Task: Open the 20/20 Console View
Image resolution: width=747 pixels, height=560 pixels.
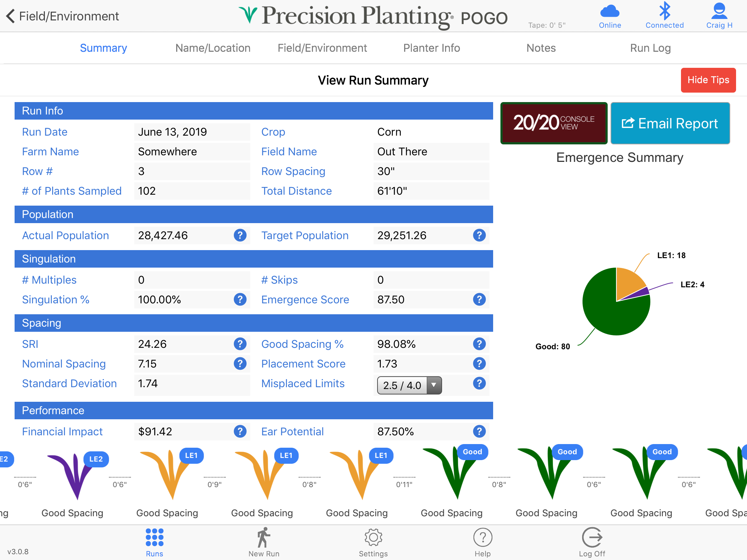Action: pos(554,123)
